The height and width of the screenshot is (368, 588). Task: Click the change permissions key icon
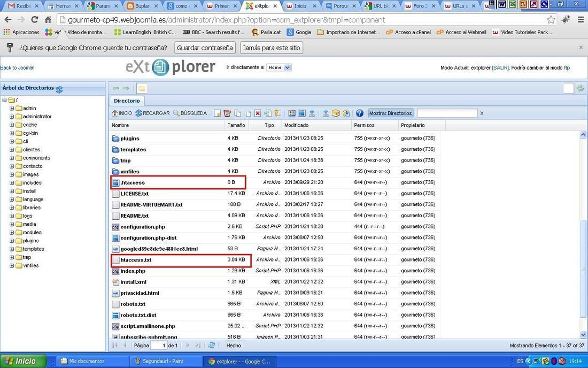point(277,113)
